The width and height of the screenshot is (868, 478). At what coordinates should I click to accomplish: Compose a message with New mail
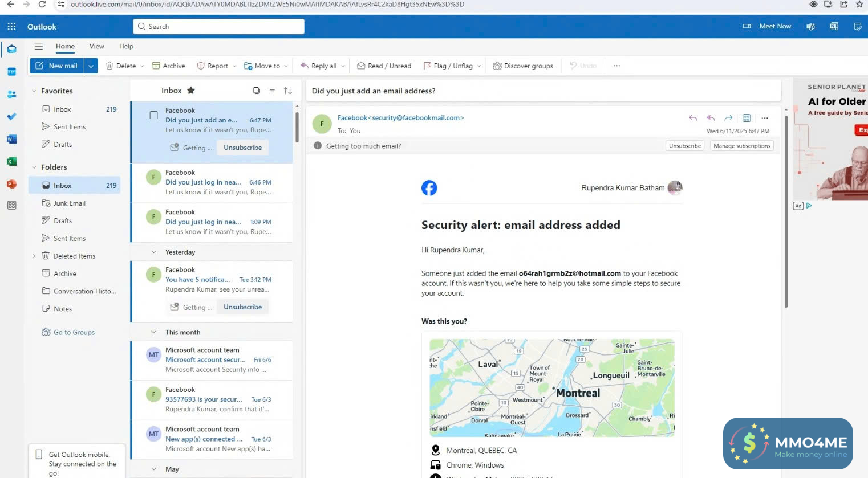coord(57,66)
